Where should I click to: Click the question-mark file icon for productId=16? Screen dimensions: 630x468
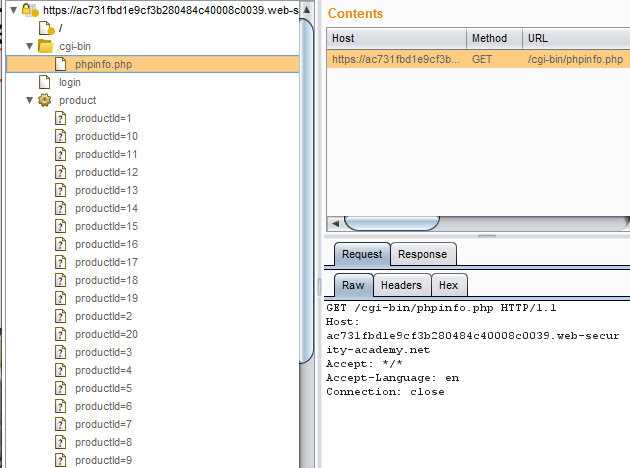pyautogui.click(x=61, y=244)
